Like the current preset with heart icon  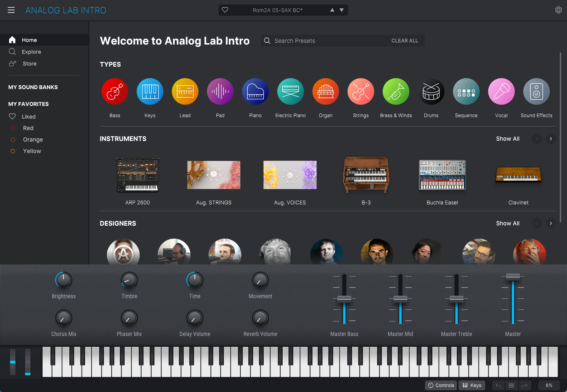[225, 10]
